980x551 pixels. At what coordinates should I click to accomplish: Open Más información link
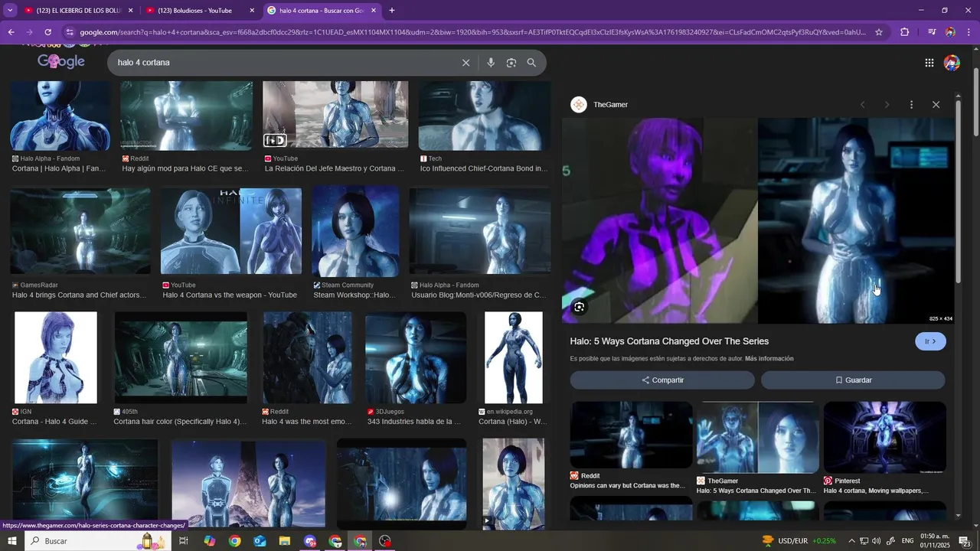pos(769,359)
